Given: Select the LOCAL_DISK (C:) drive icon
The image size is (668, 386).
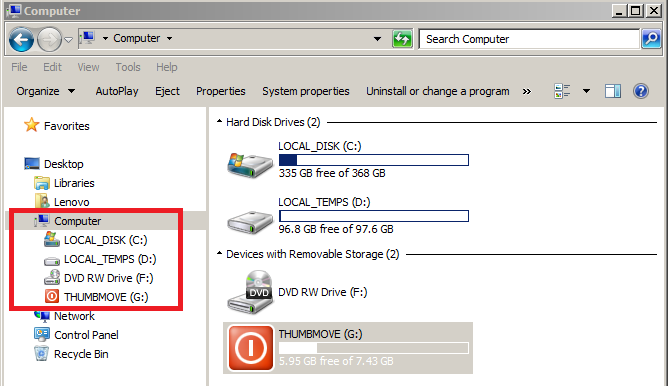Looking at the screenshot, I should click(x=250, y=165).
